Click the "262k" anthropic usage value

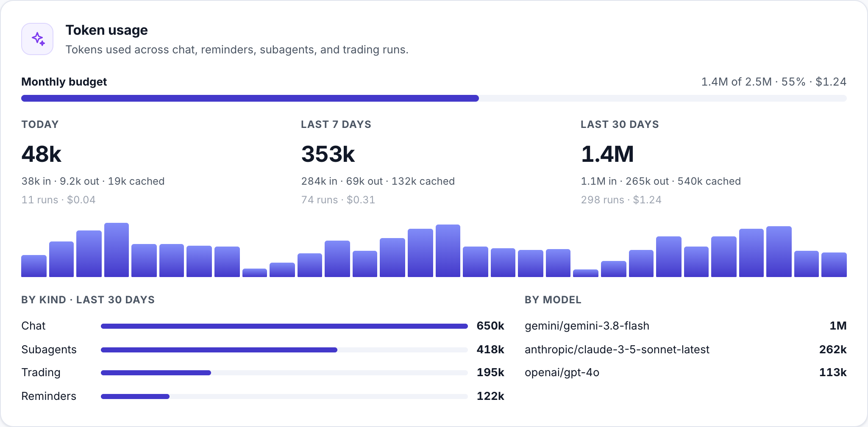coord(833,349)
